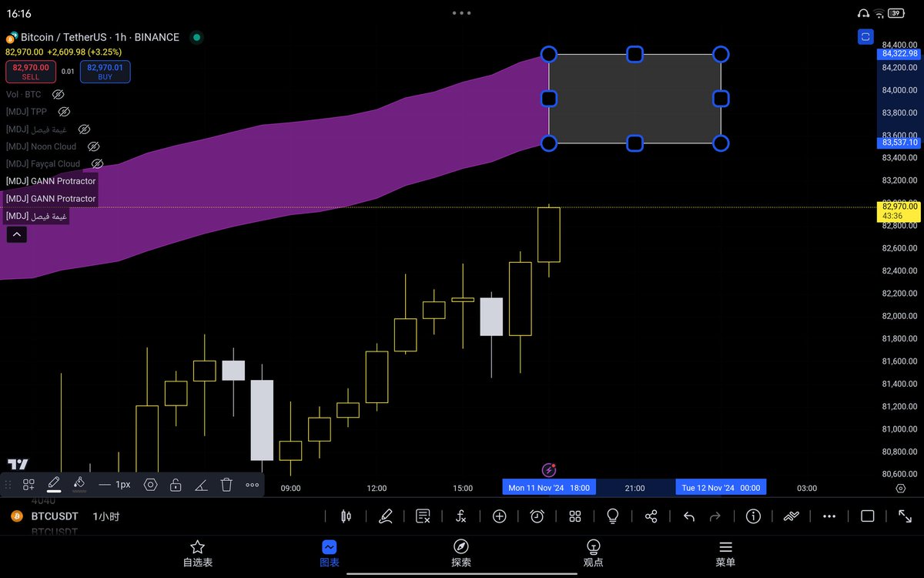Switch to the 自选表 watchlist tab
Image resolution: width=924 pixels, height=578 pixels.
click(197, 554)
